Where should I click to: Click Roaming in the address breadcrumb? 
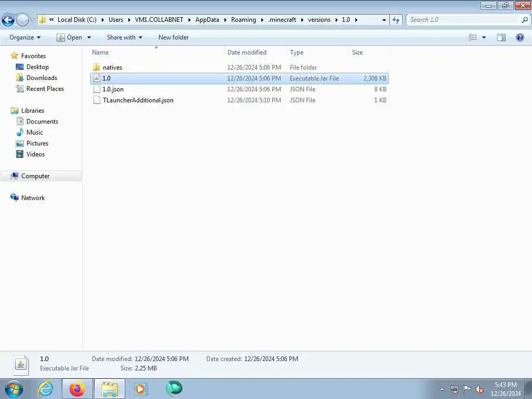pos(243,20)
